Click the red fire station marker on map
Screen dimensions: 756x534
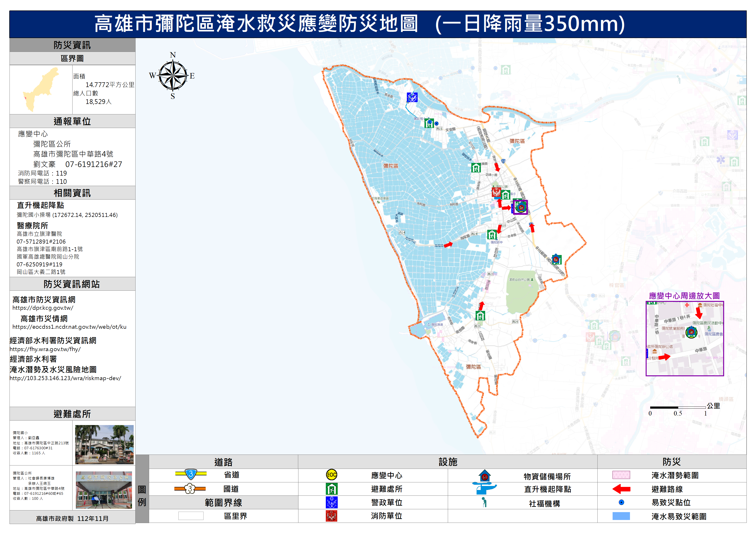(496, 192)
